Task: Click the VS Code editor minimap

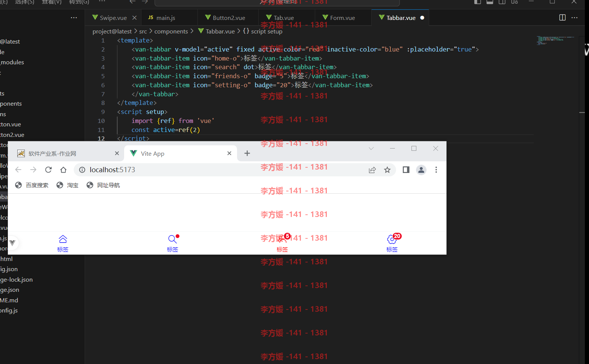Action: pos(555,40)
